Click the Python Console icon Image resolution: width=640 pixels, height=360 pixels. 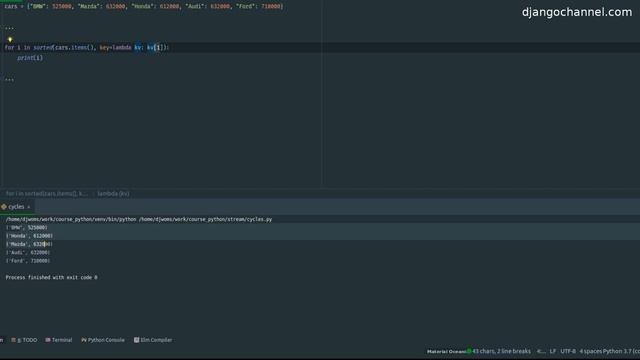[84, 340]
